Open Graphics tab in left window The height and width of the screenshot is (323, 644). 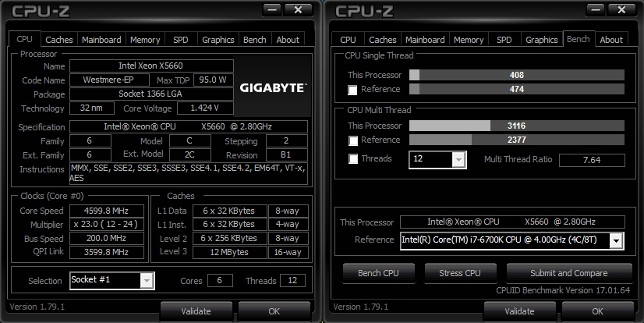tap(218, 40)
